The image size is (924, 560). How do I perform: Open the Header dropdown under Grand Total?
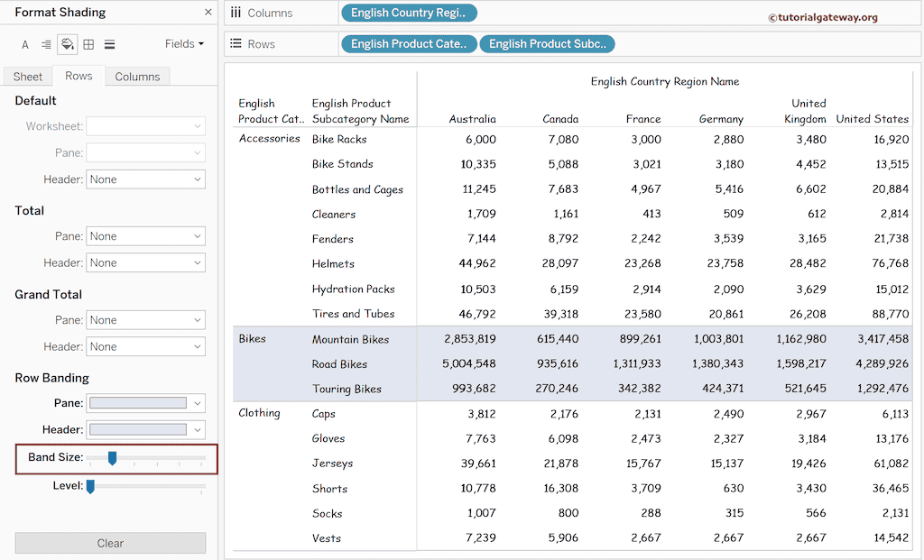145,346
